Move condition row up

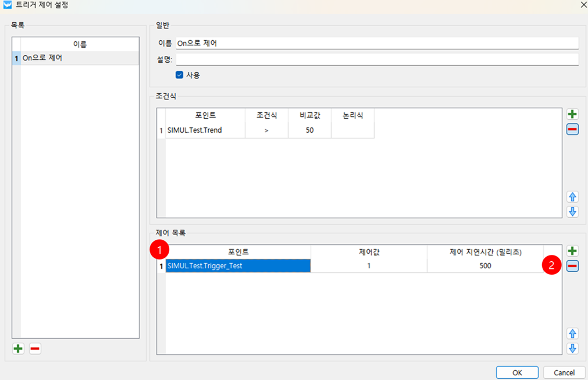point(572,197)
